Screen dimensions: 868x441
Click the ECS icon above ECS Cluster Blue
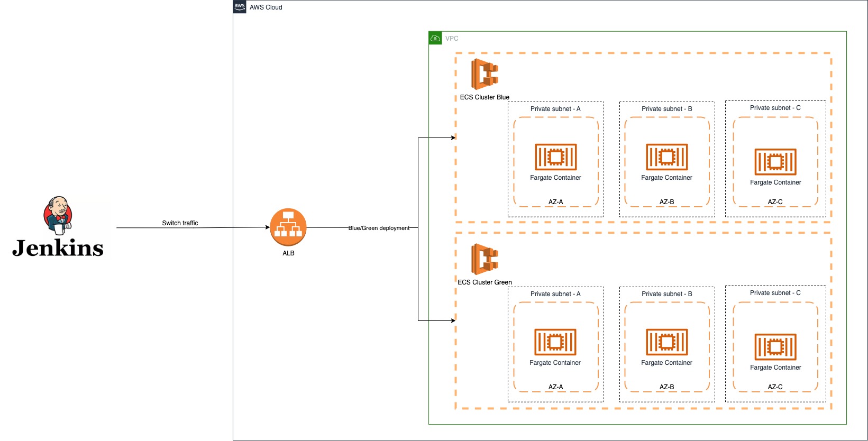click(x=485, y=74)
